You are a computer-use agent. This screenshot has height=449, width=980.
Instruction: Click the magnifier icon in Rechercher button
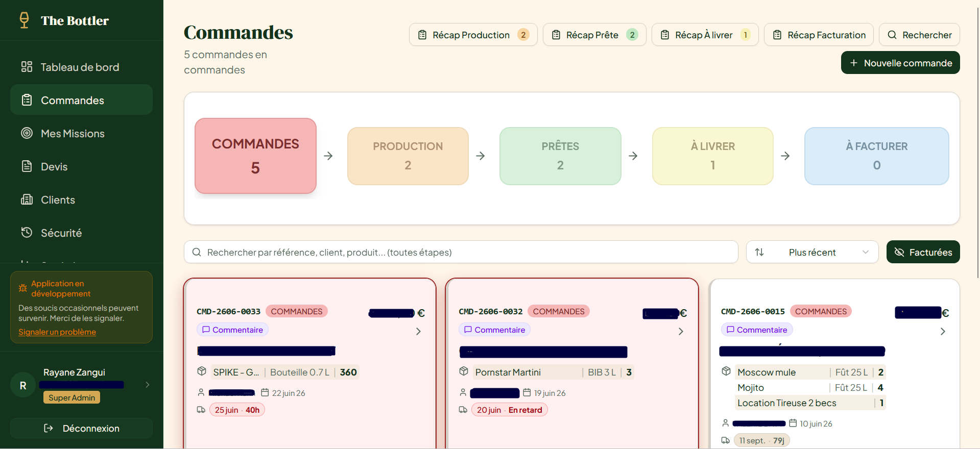click(x=892, y=35)
